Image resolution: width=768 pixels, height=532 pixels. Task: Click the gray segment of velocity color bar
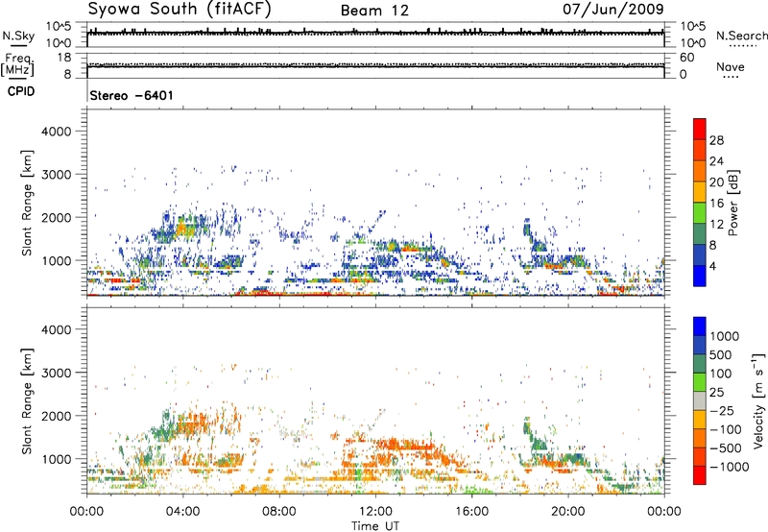(700, 401)
